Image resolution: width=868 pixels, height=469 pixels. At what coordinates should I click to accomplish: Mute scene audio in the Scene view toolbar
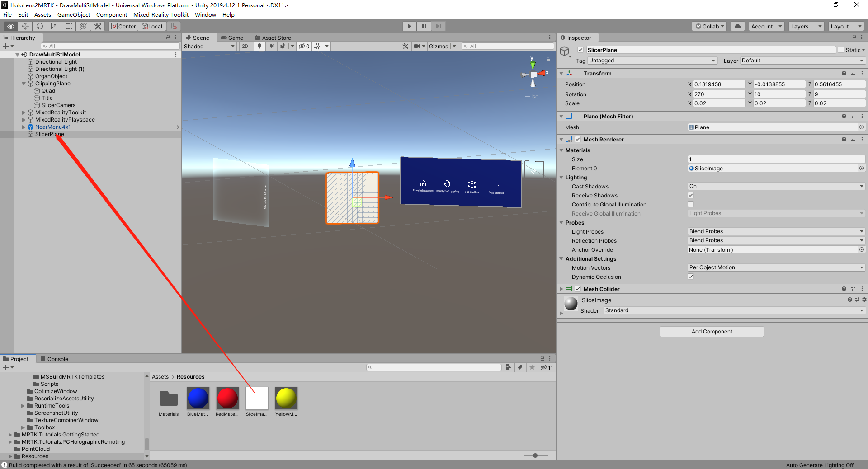(271, 46)
